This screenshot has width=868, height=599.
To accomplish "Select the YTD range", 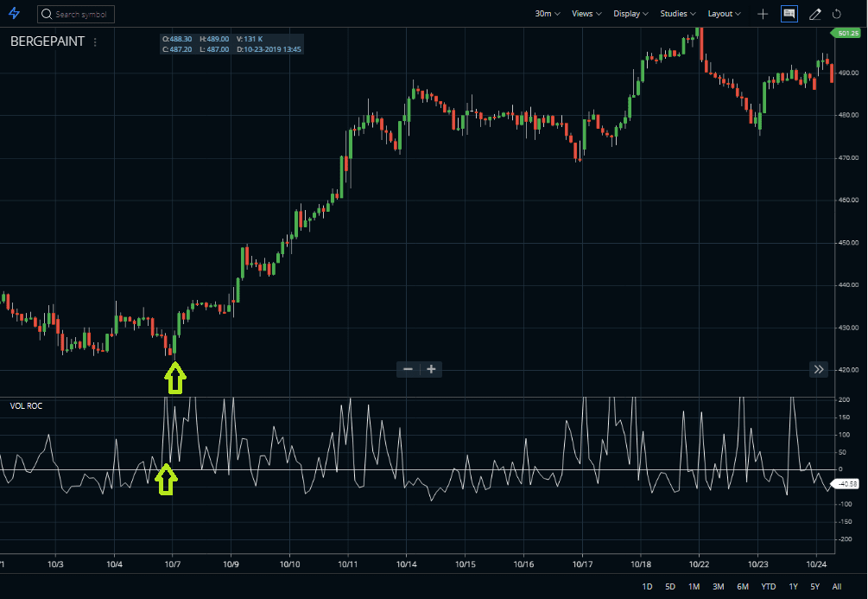I will point(769,586).
